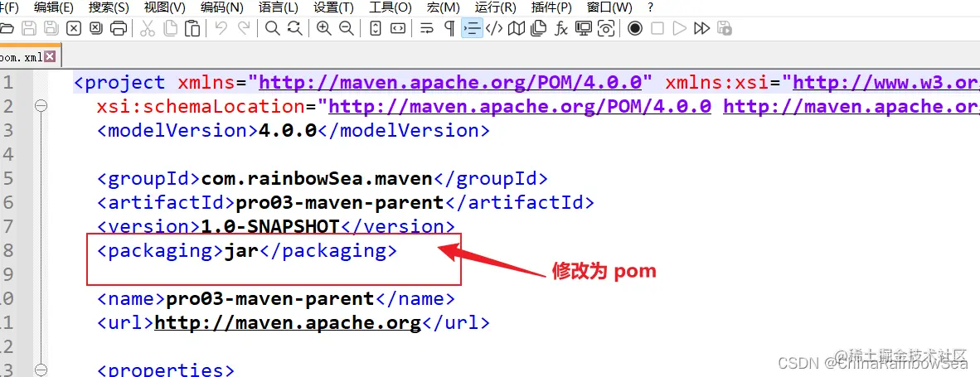The image size is (980, 377).
Task: Click the groupId value com.rainbowSea.maven
Action: [317, 178]
